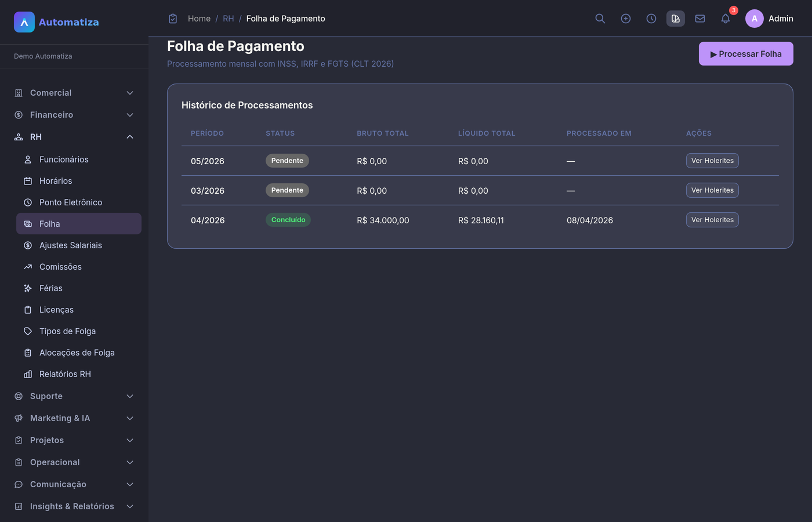The height and width of the screenshot is (522, 812).
Task: Click the Automatiza logo icon
Action: pyautogui.click(x=24, y=22)
